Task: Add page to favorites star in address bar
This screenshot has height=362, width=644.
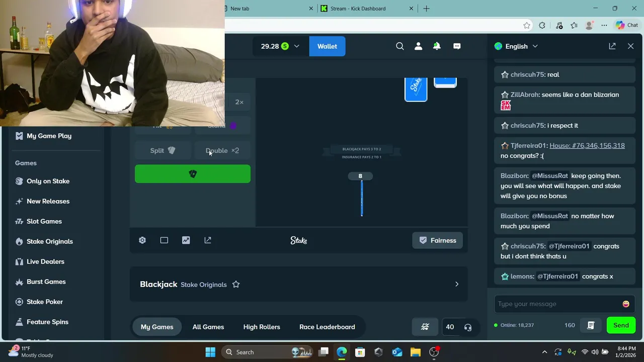Action: [527, 25]
